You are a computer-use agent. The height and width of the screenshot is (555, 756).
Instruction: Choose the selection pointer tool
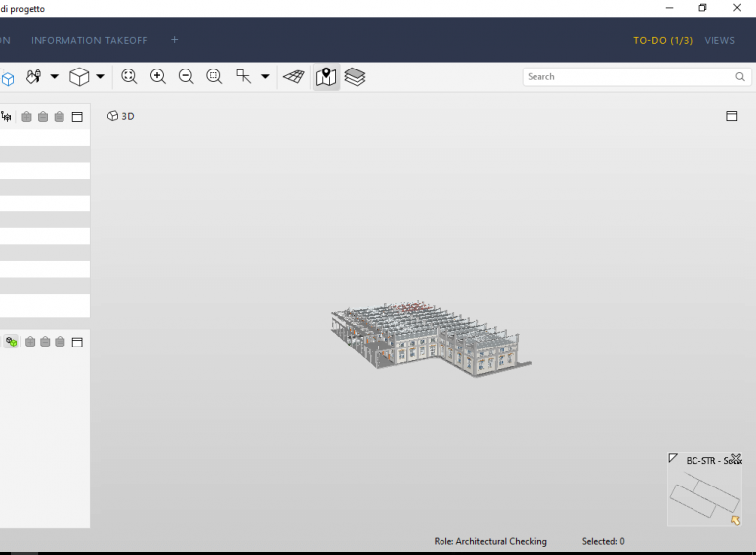[243, 76]
